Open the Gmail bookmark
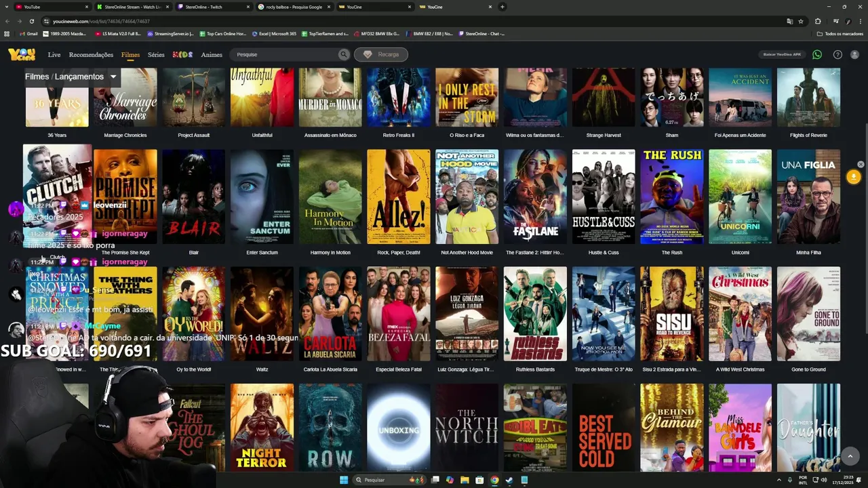The height and width of the screenshot is (488, 868). click(28, 33)
